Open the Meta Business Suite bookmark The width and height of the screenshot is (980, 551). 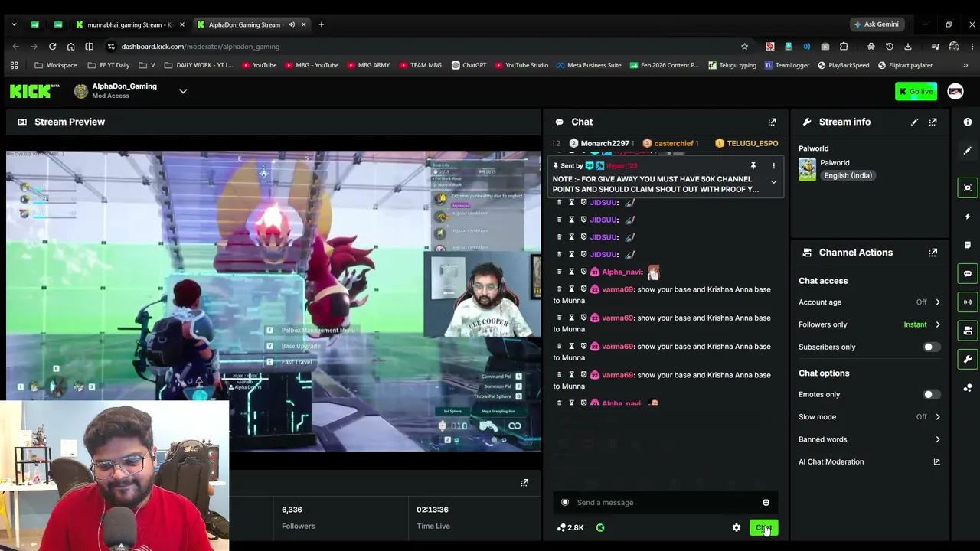click(x=589, y=65)
